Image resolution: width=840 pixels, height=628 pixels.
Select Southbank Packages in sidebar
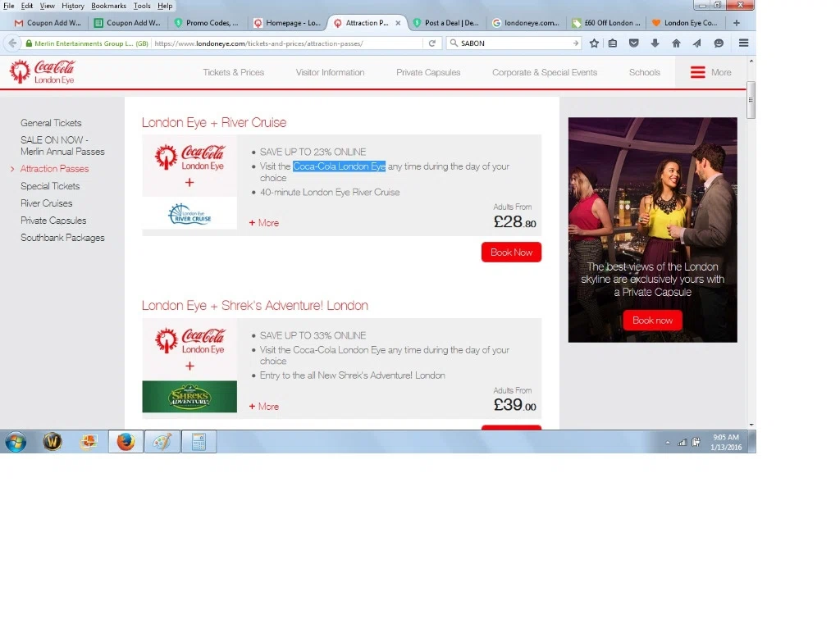[x=62, y=238]
